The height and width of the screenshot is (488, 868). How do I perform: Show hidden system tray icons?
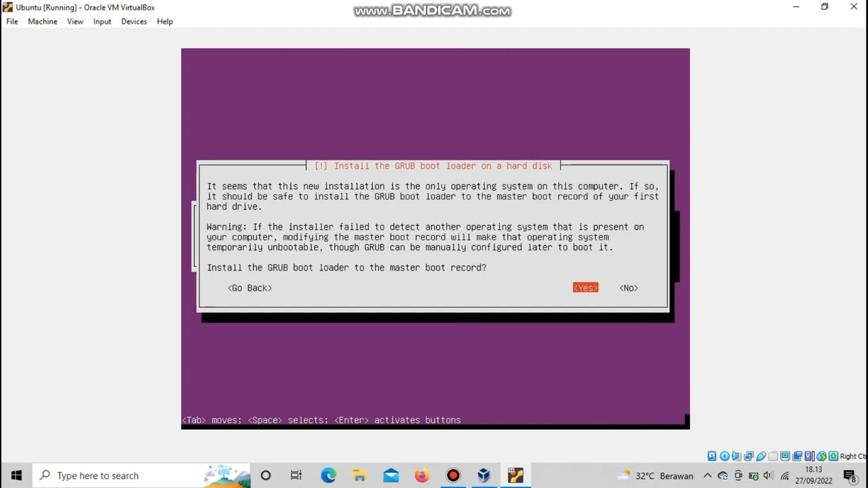coord(708,475)
